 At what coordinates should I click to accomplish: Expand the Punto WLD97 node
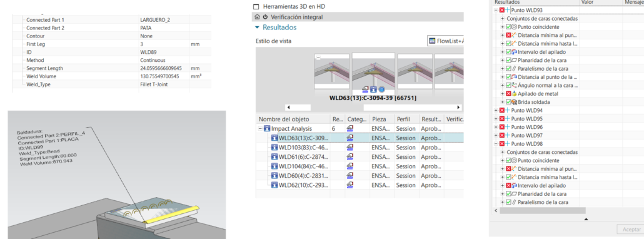point(496,135)
